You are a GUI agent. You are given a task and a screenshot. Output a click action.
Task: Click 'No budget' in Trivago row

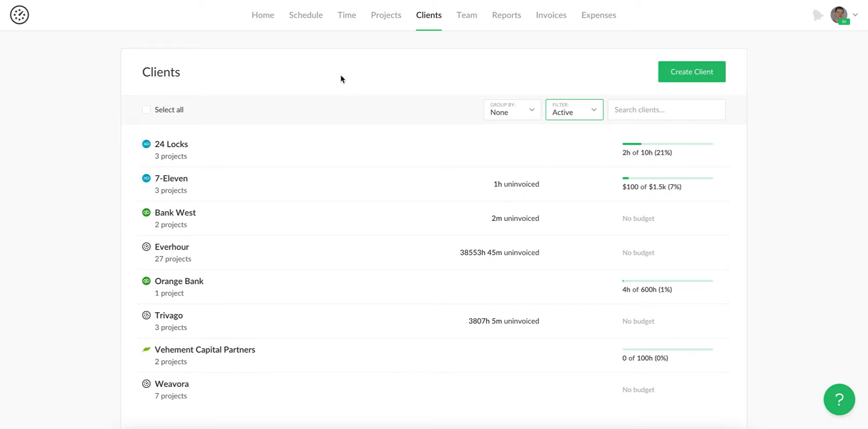[x=638, y=321]
